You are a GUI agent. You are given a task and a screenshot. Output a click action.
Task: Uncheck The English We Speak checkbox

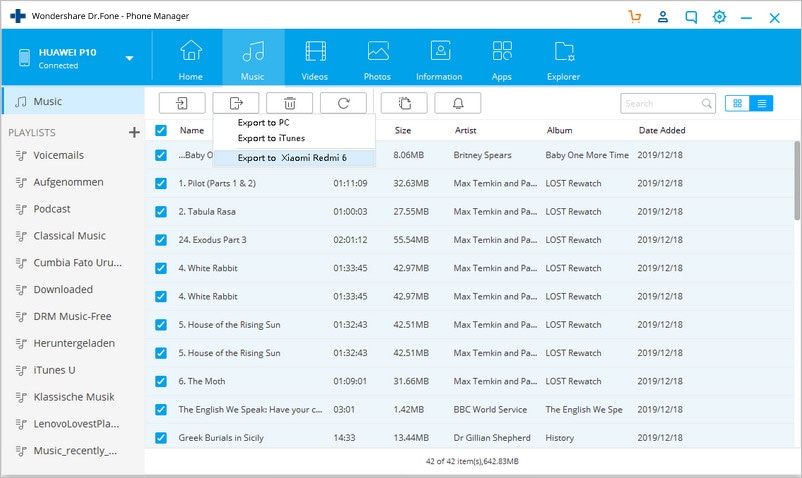coord(161,409)
